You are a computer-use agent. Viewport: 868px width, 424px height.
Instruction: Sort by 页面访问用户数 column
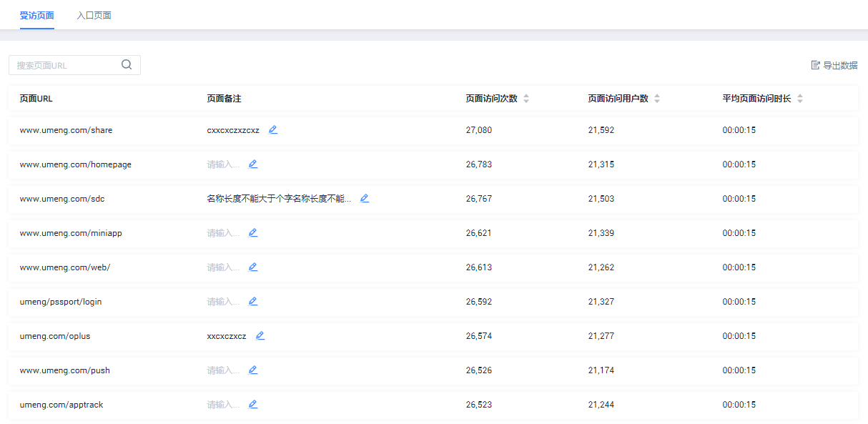tap(657, 99)
